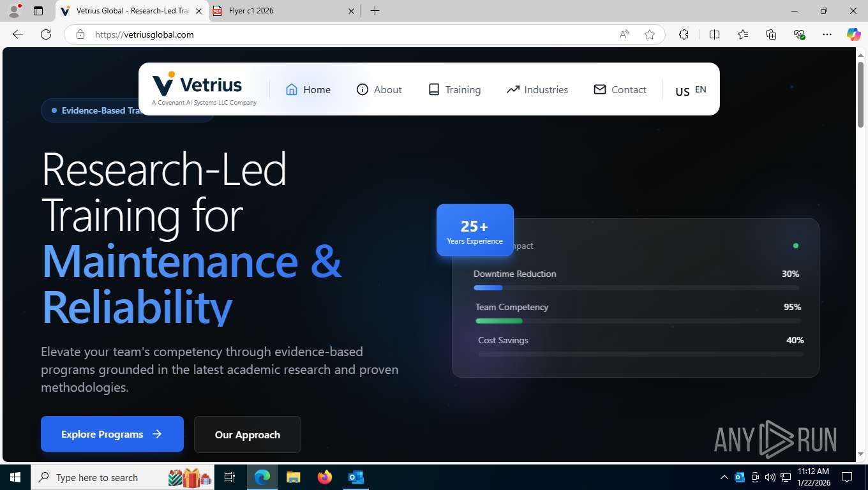Open the taskbar clock showing 11:12 AM
This screenshot has height=490, width=868.
coord(812,477)
